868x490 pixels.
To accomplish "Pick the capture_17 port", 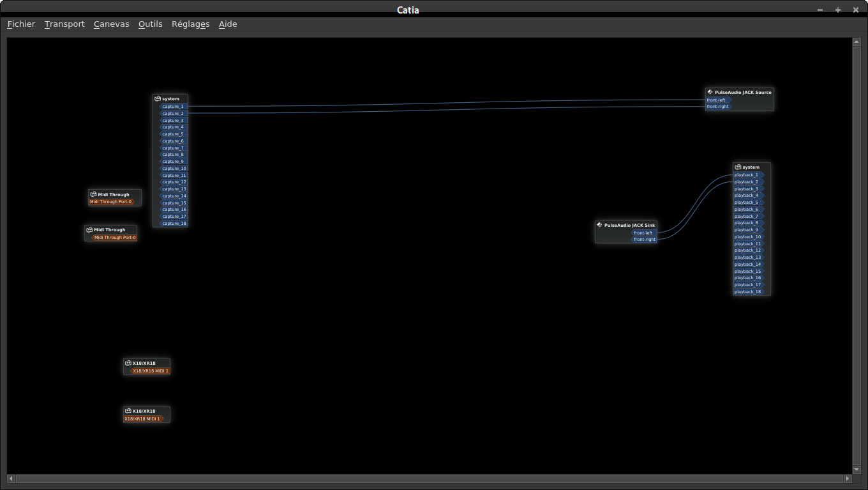I will 173,217.
